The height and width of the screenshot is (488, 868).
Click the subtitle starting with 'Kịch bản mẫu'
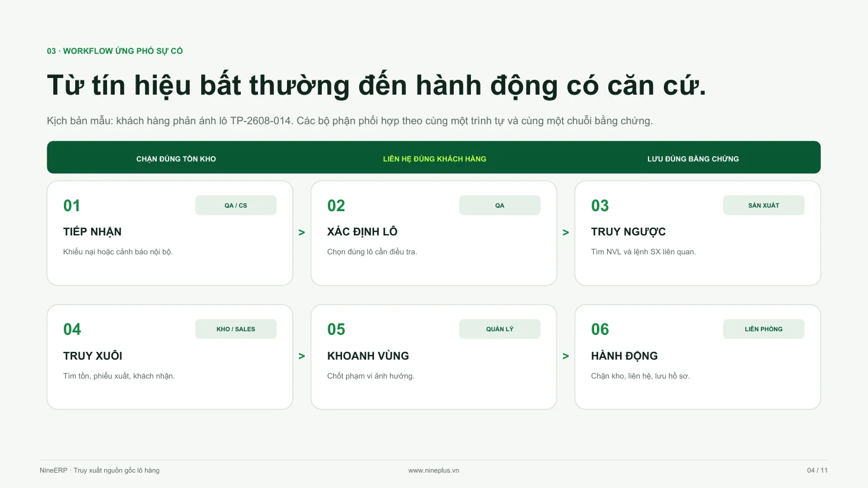(350, 121)
